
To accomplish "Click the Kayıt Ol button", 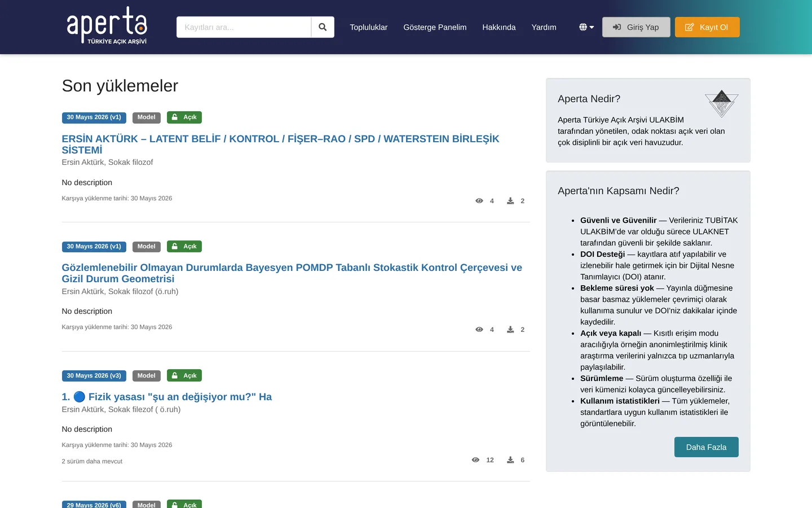I will (x=707, y=27).
